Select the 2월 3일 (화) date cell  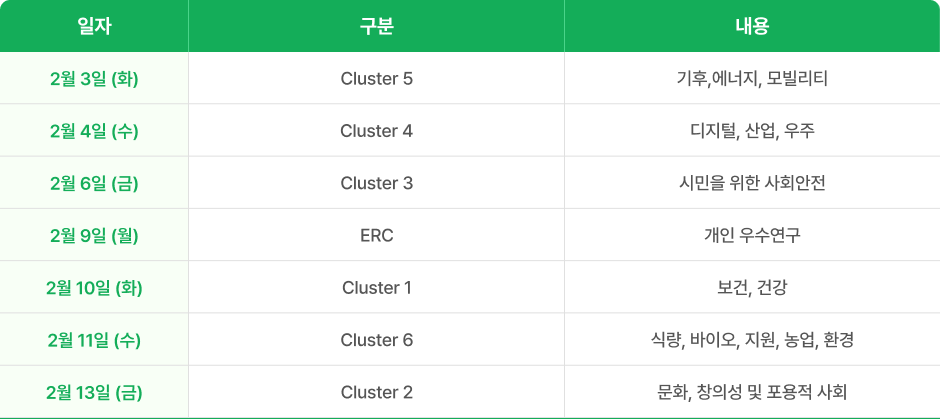[x=94, y=78]
